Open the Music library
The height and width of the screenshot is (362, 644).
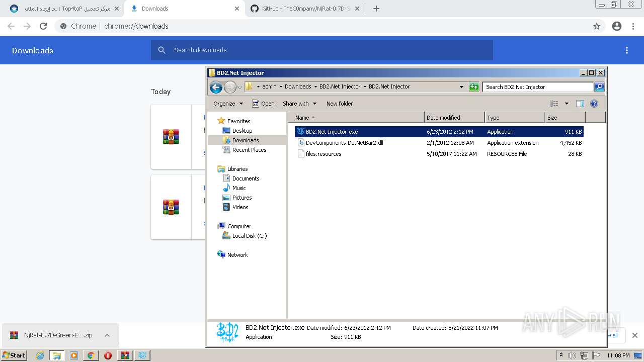[239, 188]
